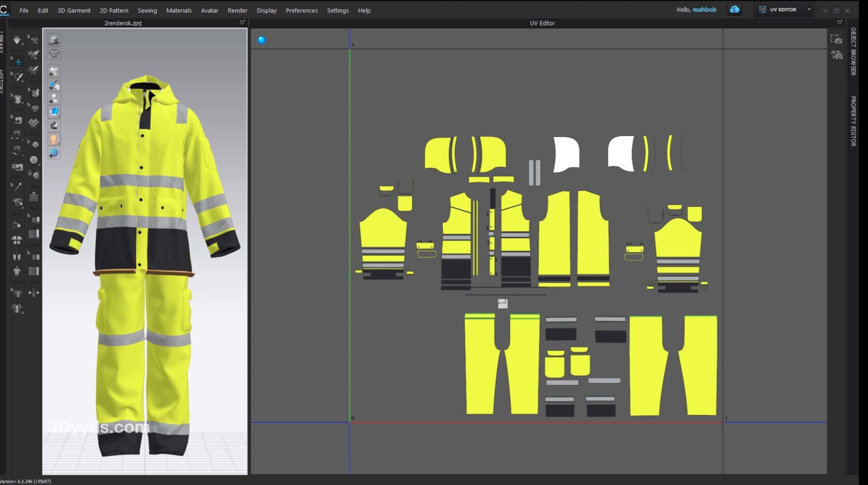Select the Button tool icon
The height and width of the screenshot is (485, 868).
pyautogui.click(x=34, y=160)
